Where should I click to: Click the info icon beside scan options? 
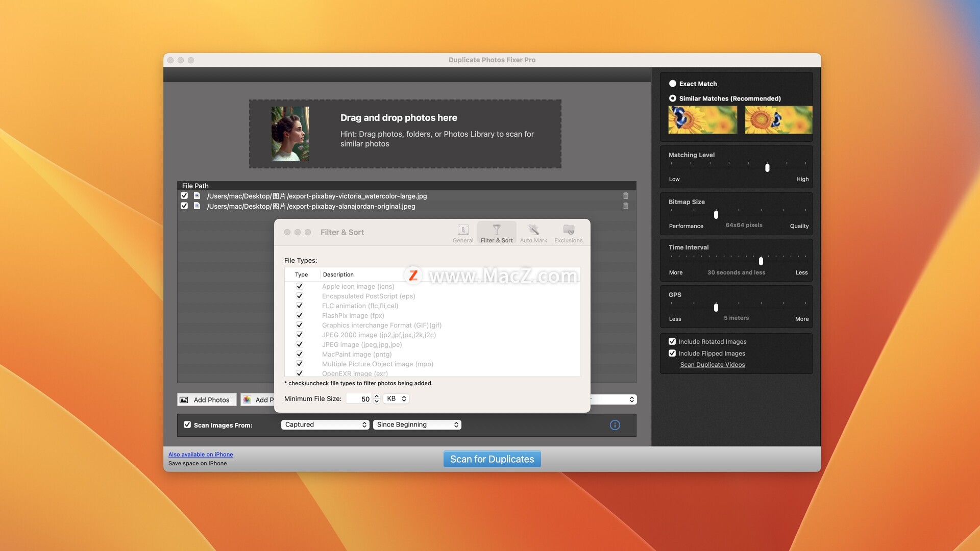[x=615, y=425]
